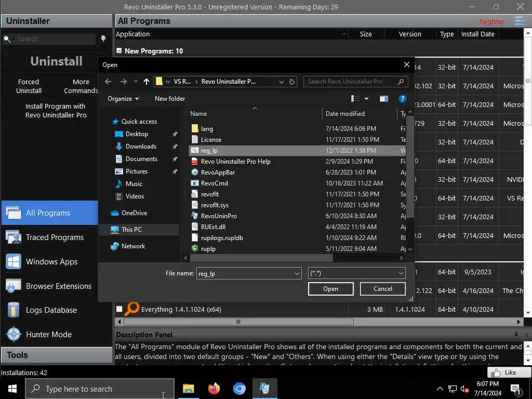Select the RevoAppBar application file
The height and width of the screenshot is (399, 532).
(218, 172)
